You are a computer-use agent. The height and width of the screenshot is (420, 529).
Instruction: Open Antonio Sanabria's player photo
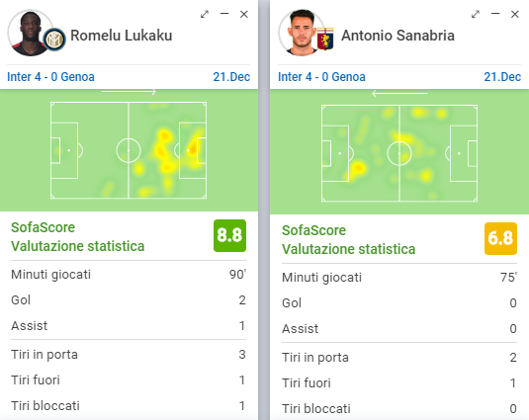pos(300,33)
